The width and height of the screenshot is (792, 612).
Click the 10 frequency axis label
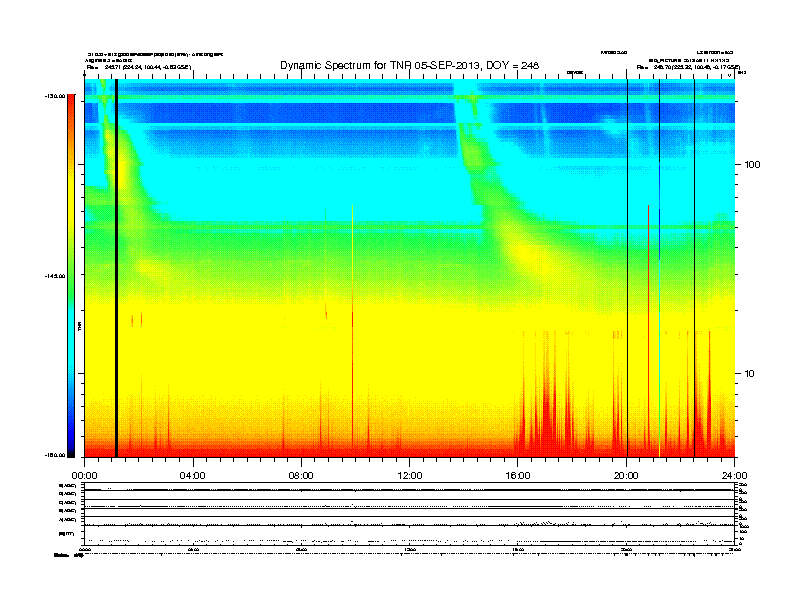click(750, 374)
